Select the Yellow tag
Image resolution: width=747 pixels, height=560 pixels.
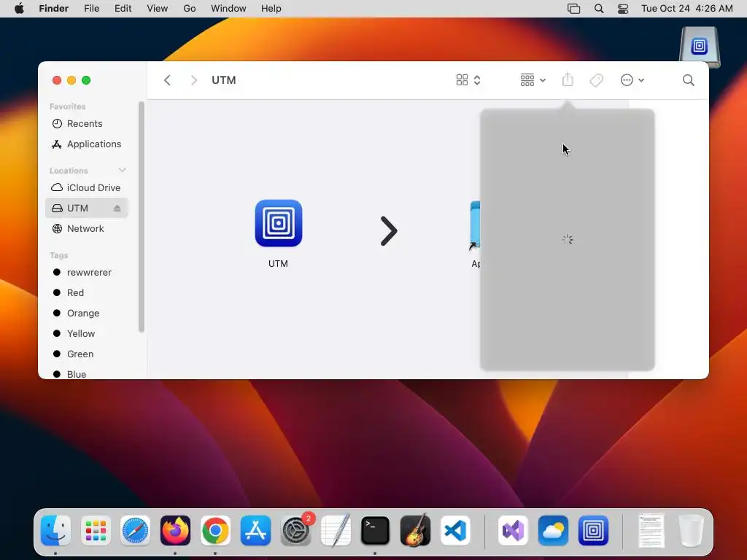click(87, 333)
